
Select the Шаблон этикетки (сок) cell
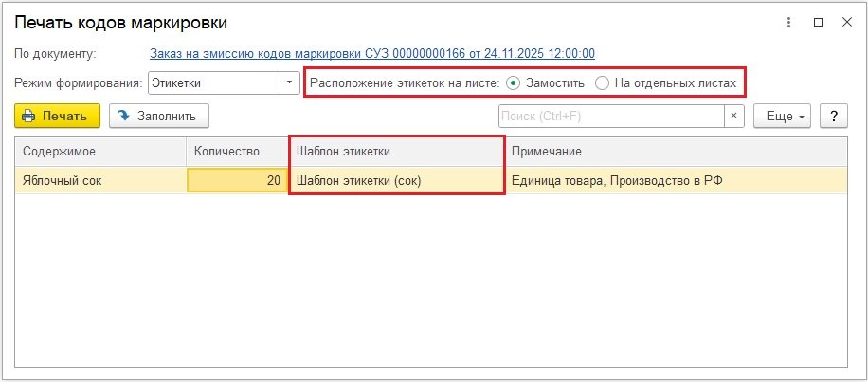pos(396,180)
